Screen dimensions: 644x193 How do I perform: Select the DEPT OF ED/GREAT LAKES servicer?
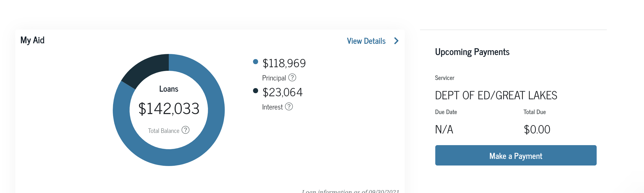(x=496, y=95)
